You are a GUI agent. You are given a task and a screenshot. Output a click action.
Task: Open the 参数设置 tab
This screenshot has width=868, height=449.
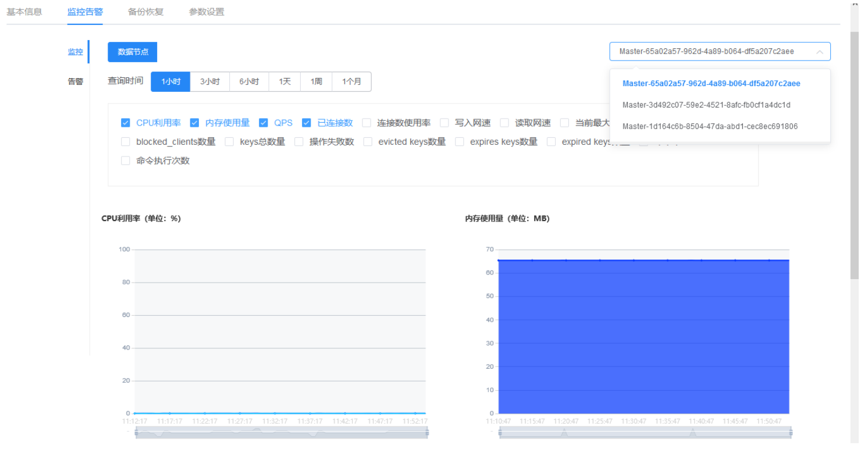point(207,12)
